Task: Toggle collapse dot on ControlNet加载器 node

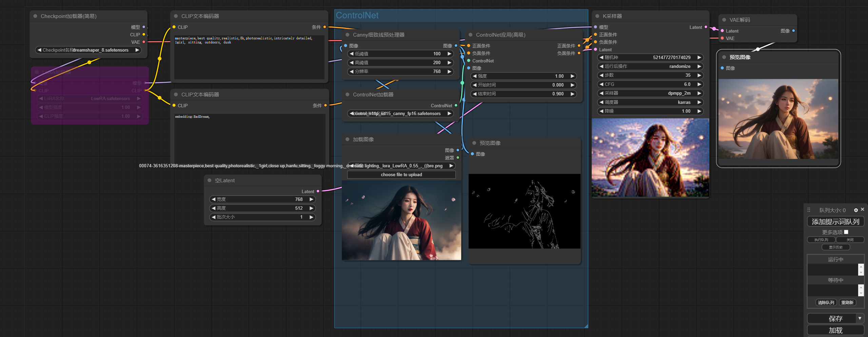Action: click(x=347, y=94)
